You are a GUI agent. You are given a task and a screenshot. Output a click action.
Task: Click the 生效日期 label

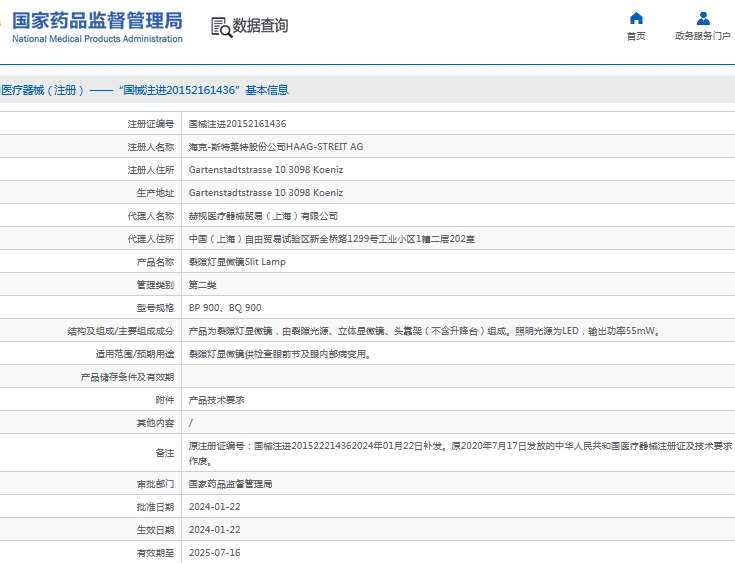pyautogui.click(x=155, y=530)
